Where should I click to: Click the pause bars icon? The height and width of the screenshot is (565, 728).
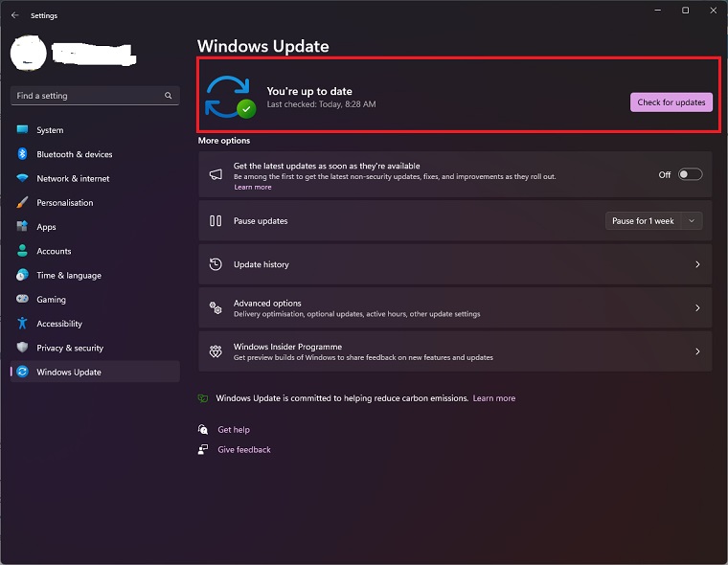pyautogui.click(x=216, y=220)
